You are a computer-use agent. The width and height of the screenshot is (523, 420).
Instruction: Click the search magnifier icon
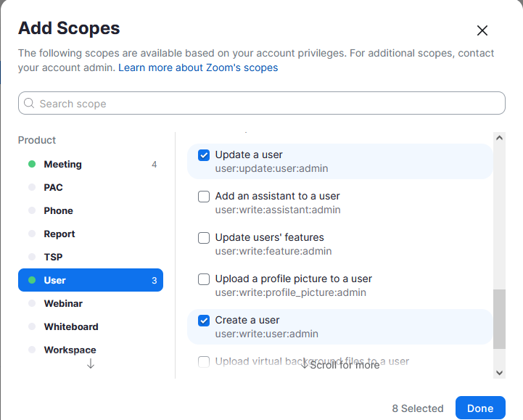point(29,103)
